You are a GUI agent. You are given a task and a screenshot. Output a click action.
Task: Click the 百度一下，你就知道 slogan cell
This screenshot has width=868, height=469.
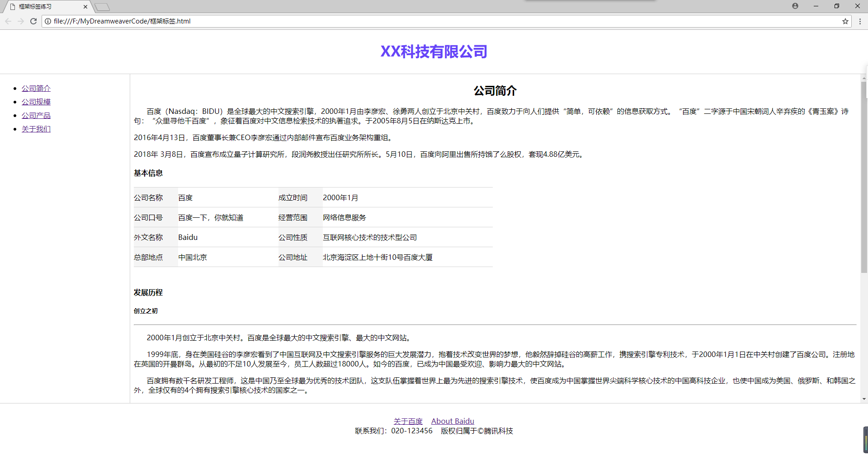click(211, 218)
